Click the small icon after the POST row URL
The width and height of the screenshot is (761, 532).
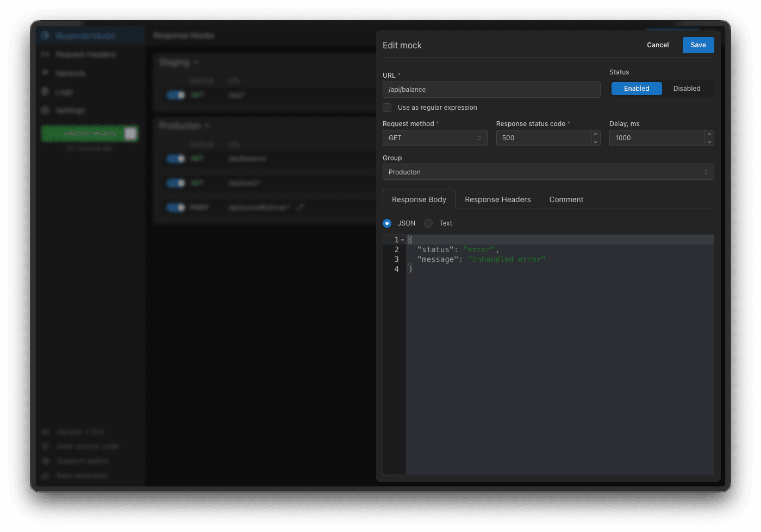click(x=300, y=208)
